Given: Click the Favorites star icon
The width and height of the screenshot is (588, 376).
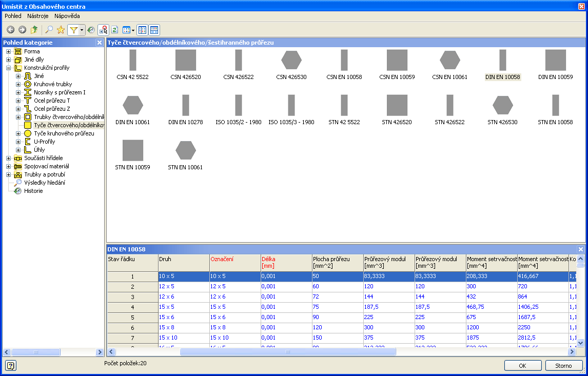Looking at the screenshot, I should tap(61, 30).
